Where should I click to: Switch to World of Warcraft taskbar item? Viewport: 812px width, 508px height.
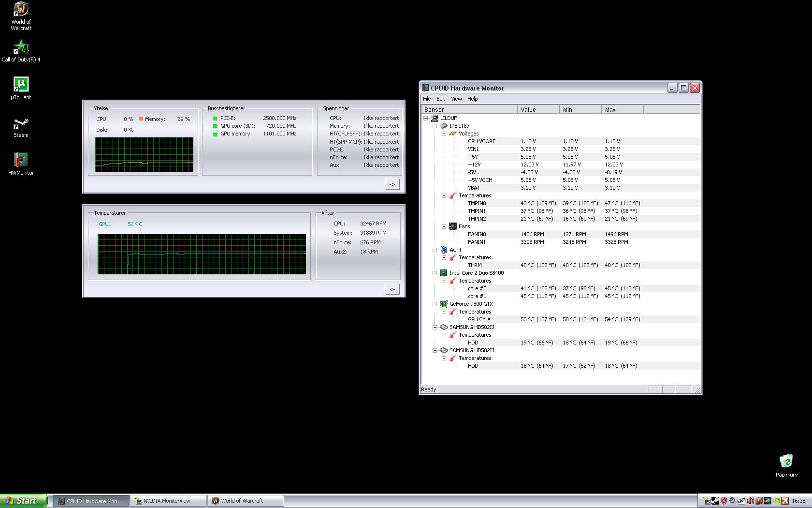point(246,501)
